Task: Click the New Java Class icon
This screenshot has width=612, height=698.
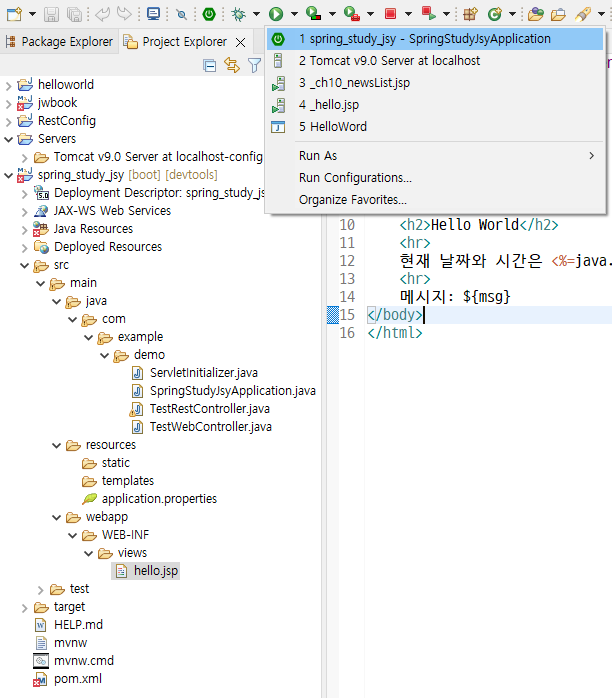Action: [494, 14]
